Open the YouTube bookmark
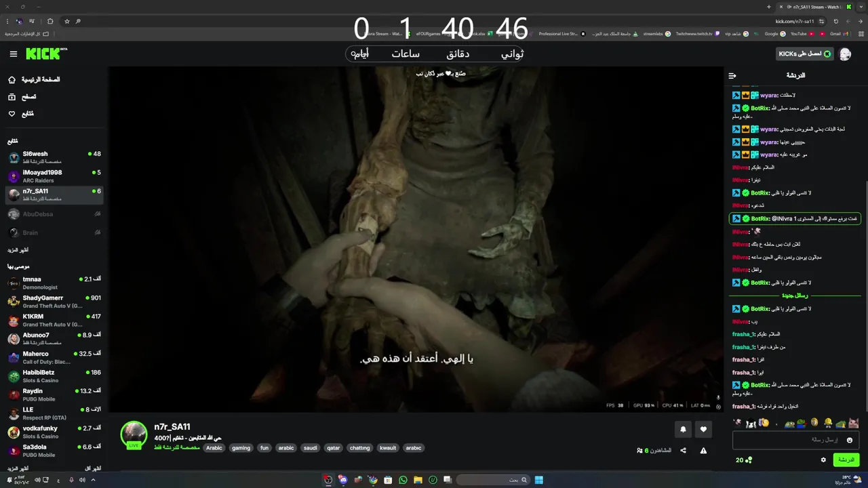 point(803,33)
